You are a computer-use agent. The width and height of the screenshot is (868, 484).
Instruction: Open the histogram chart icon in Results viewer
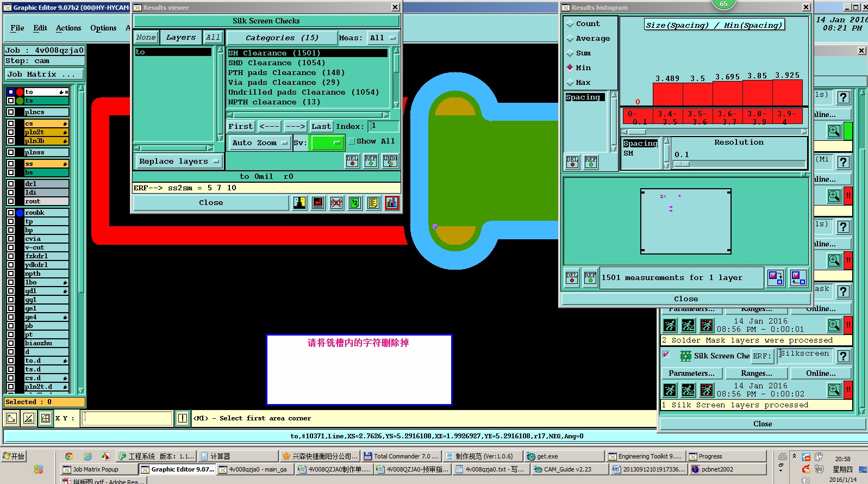[392, 203]
